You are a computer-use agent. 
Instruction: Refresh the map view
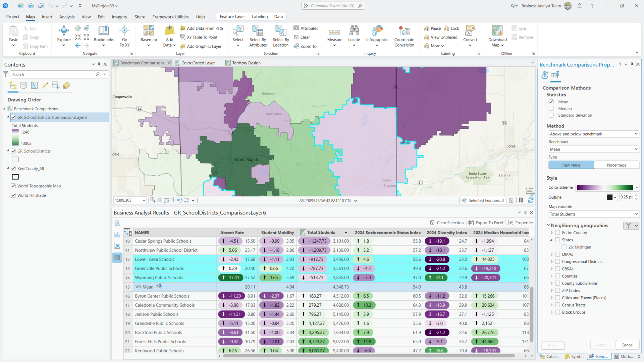(x=531, y=200)
